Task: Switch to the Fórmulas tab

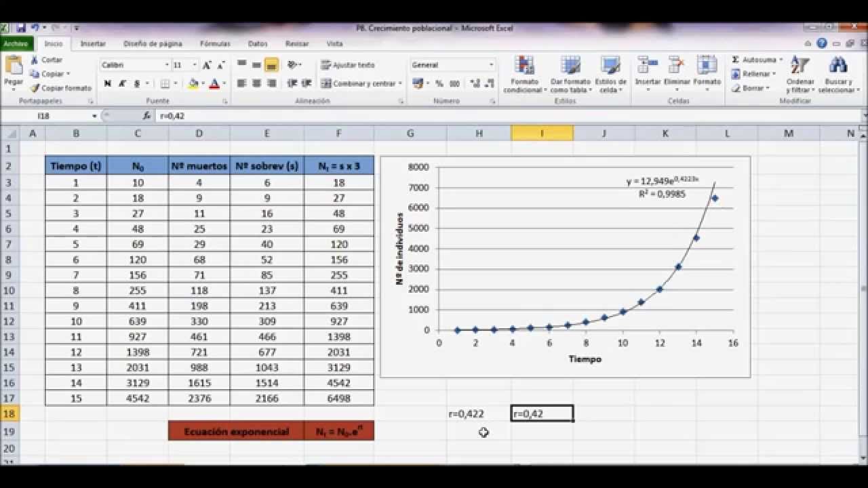Action: pos(215,43)
